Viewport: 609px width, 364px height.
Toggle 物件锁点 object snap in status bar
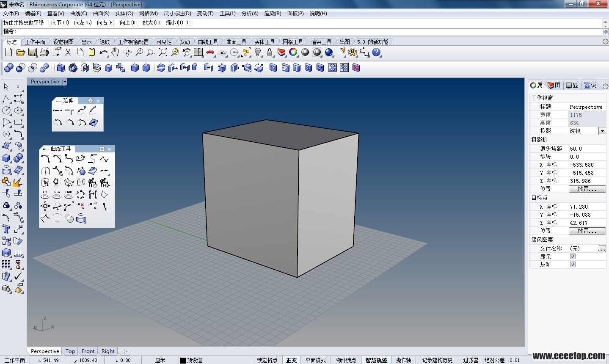(346, 360)
